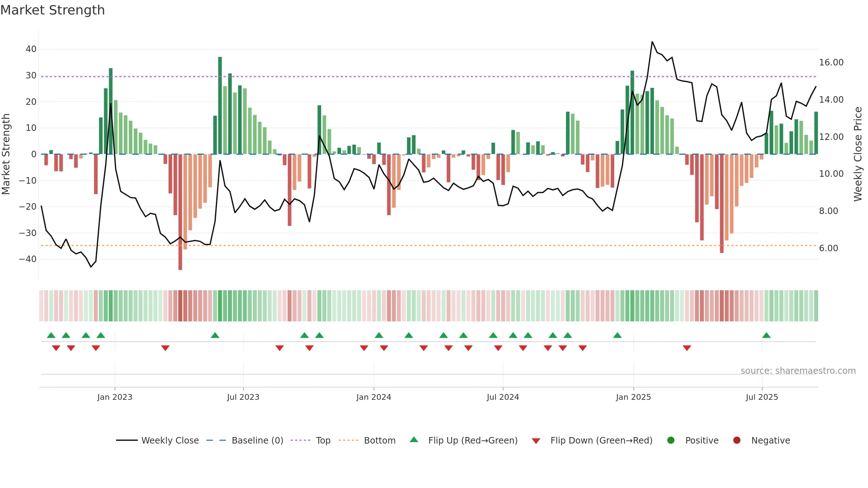The height and width of the screenshot is (488, 868).
Task: Click the Weekly Close Price axis title
Action: pos(858,154)
